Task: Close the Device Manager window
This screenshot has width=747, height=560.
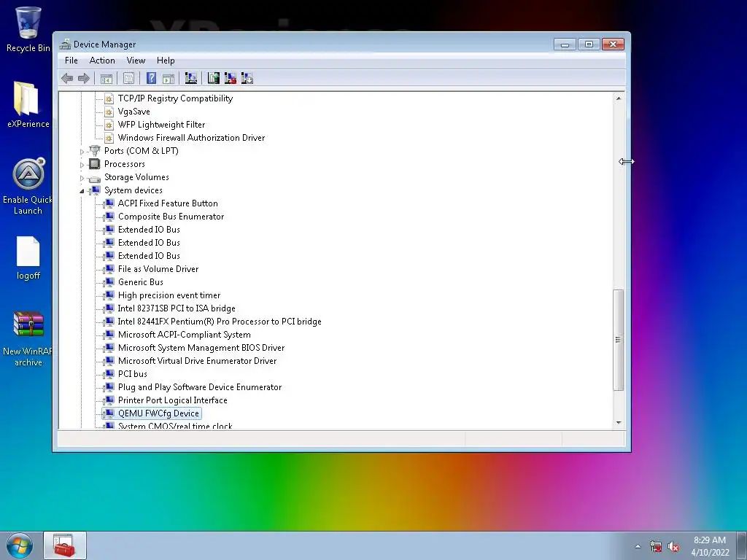Action: click(x=613, y=44)
